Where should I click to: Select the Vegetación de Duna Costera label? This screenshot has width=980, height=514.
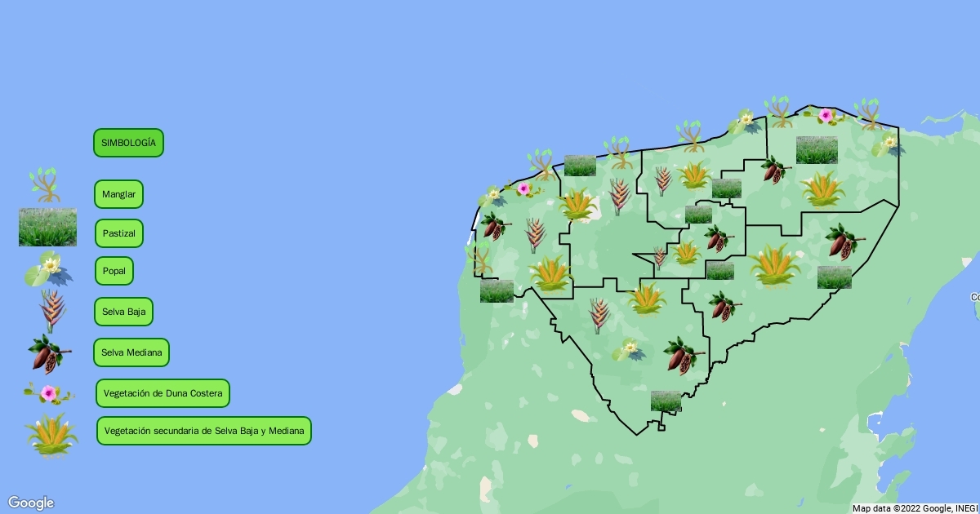coord(163,393)
